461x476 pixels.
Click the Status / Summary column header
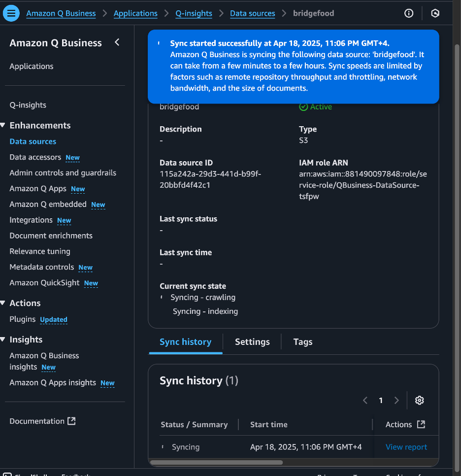click(x=194, y=425)
